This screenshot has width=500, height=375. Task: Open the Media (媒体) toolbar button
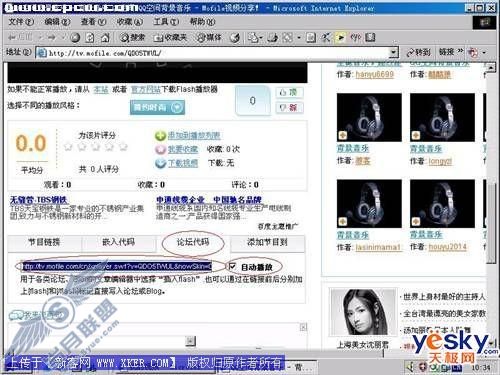pyautogui.click(x=209, y=38)
